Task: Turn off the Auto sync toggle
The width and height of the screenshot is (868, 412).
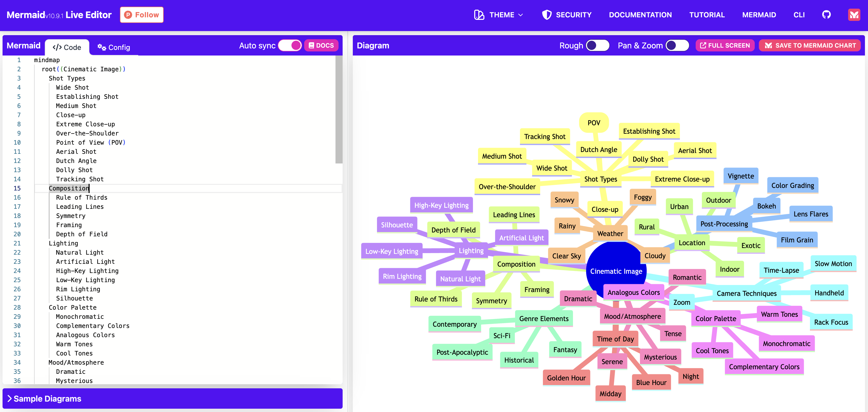Action: click(290, 46)
